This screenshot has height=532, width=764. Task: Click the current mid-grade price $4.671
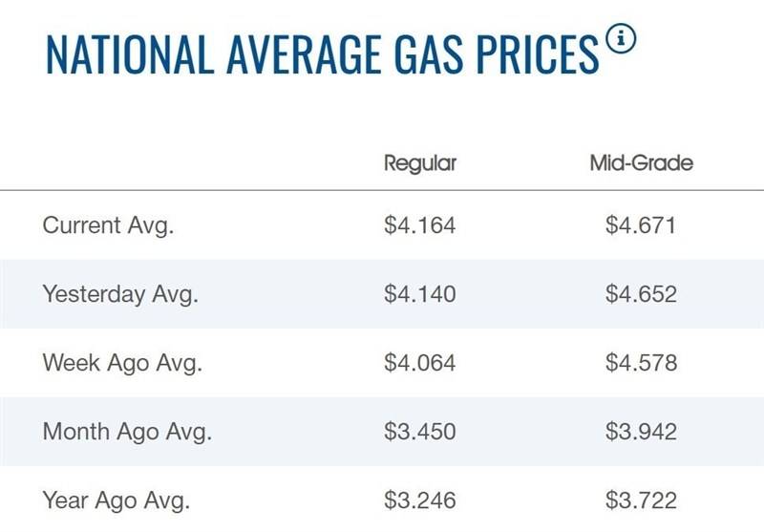click(641, 226)
